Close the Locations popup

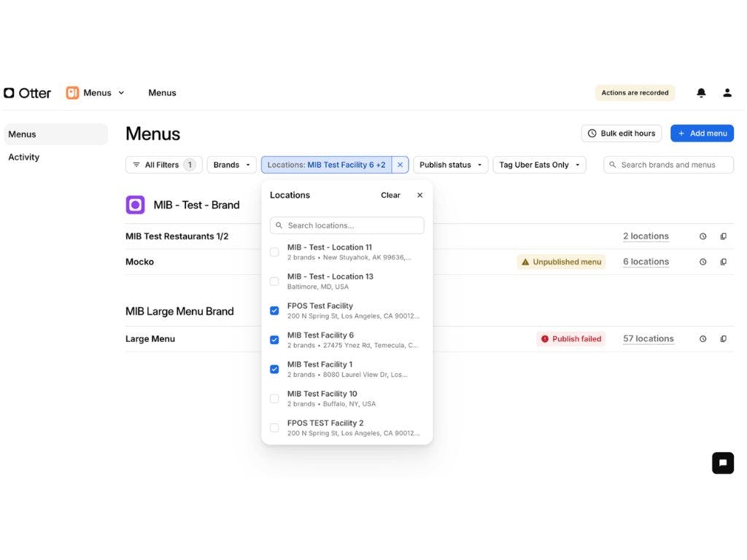click(x=419, y=195)
